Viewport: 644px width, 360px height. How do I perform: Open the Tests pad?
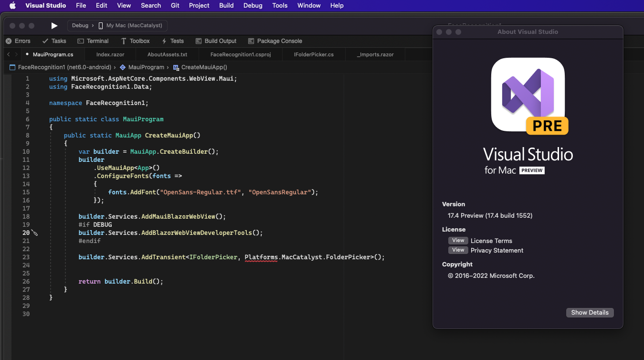tap(172, 41)
